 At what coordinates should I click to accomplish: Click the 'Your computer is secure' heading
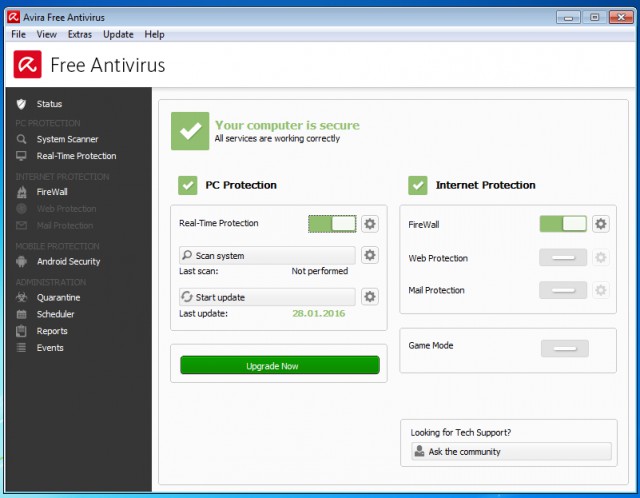(287, 125)
